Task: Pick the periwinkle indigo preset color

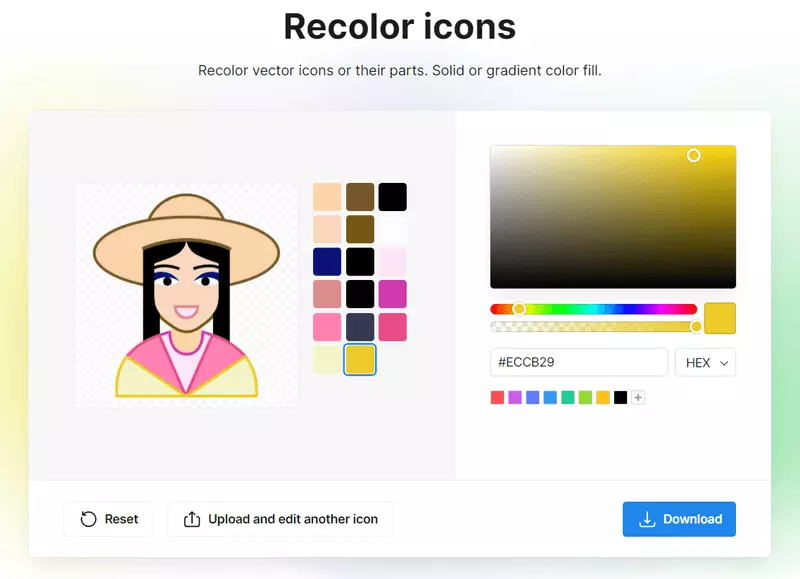Action: 533,397
